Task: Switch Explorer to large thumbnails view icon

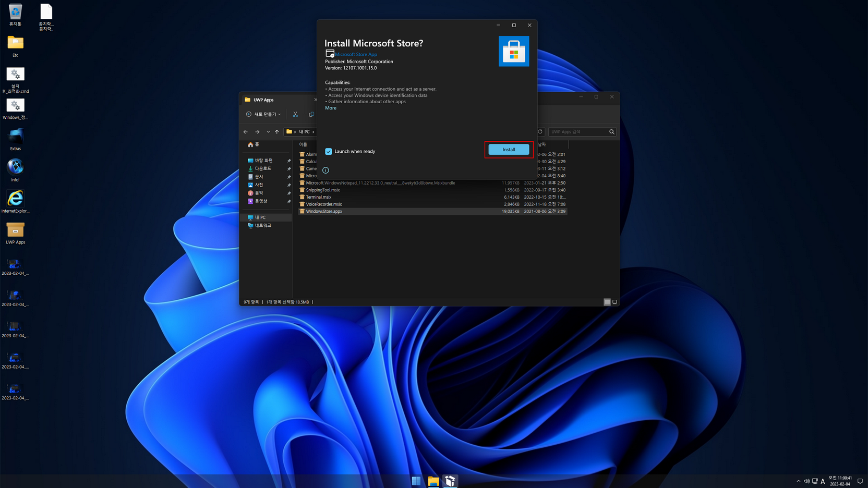Action: point(614,302)
